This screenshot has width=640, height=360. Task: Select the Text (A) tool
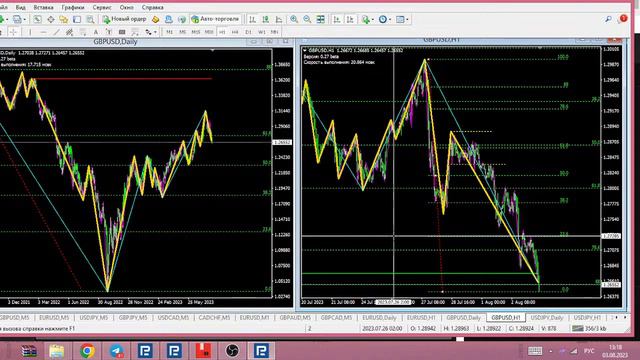[96, 32]
